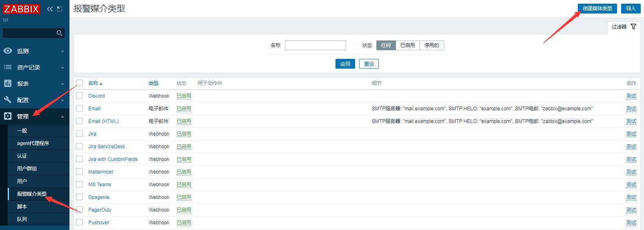The image size is (644, 230).
Task: Click the 监测 eye icon
Action: [x=8, y=51]
